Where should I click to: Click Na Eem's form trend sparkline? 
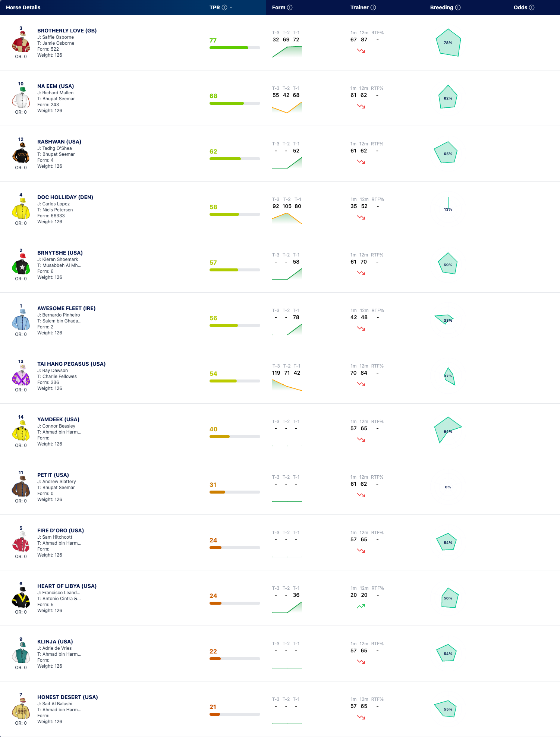pos(287,107)
